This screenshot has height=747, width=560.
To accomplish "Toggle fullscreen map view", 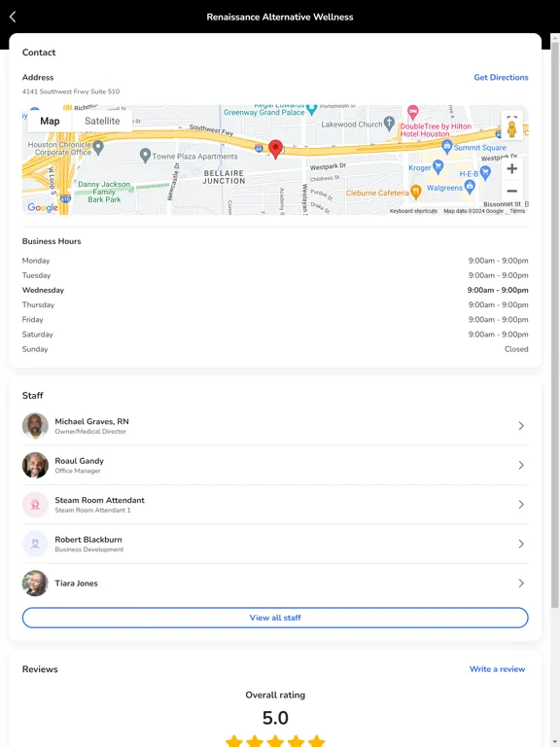I will (512, 119).
